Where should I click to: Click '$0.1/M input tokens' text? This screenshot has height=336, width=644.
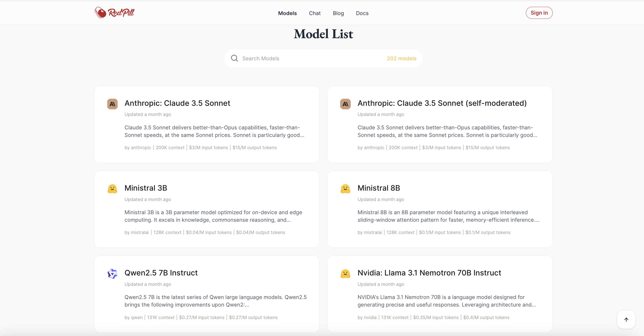click(440, 232)
